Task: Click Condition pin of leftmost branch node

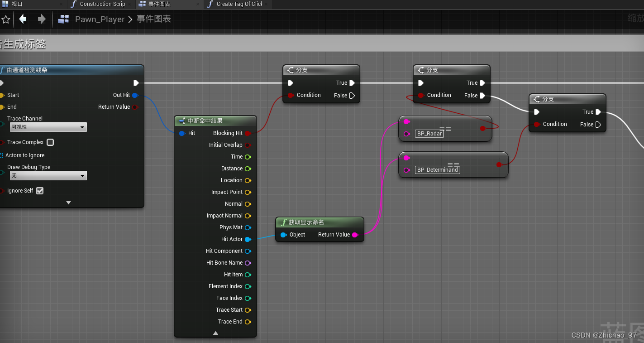Action: click(291, 95)
